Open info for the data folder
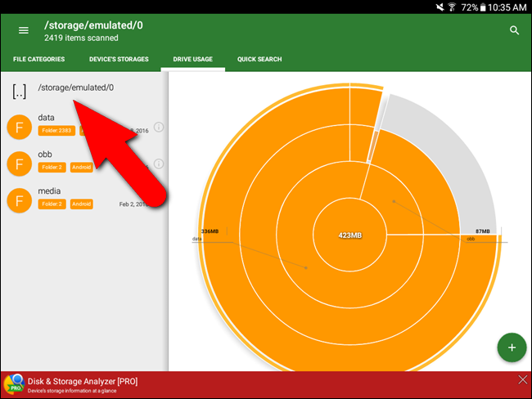532x399 pixels. pos(159,127)
